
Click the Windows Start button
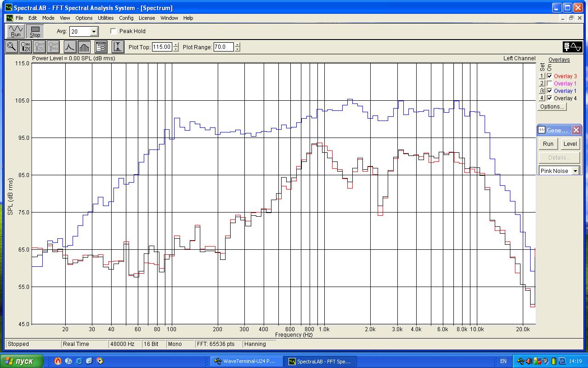22,361
